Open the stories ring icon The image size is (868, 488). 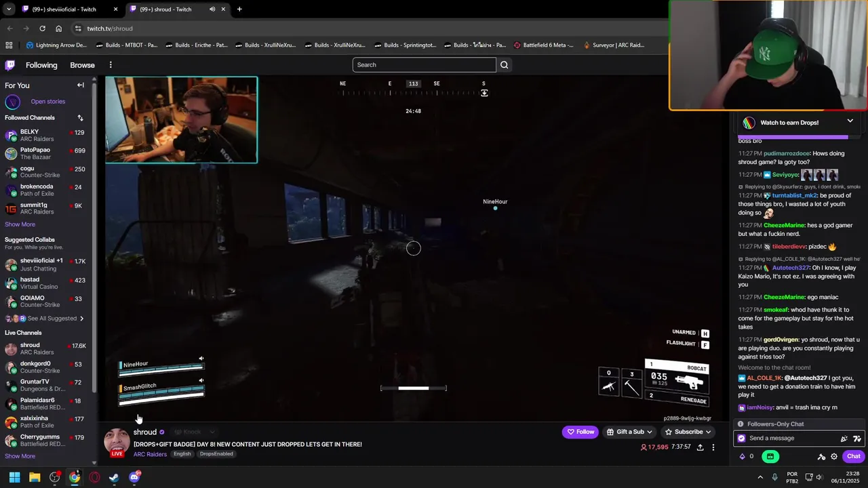point(12,102)
